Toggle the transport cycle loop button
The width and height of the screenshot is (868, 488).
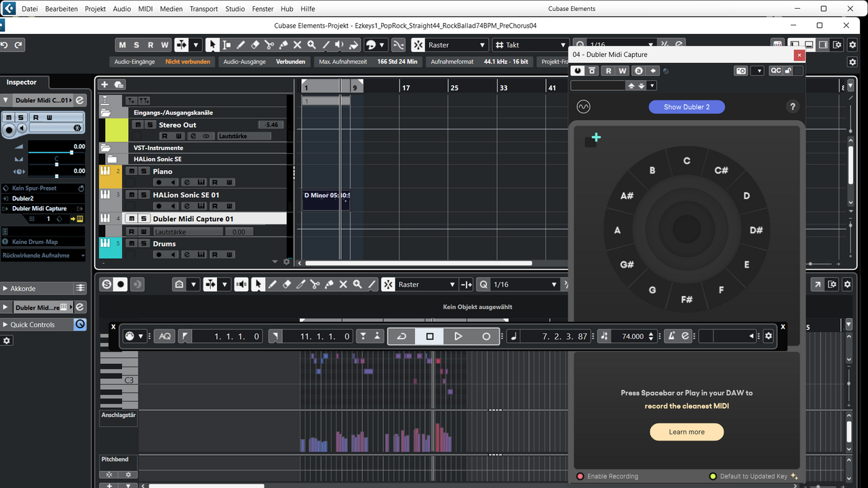click(401, 336)
